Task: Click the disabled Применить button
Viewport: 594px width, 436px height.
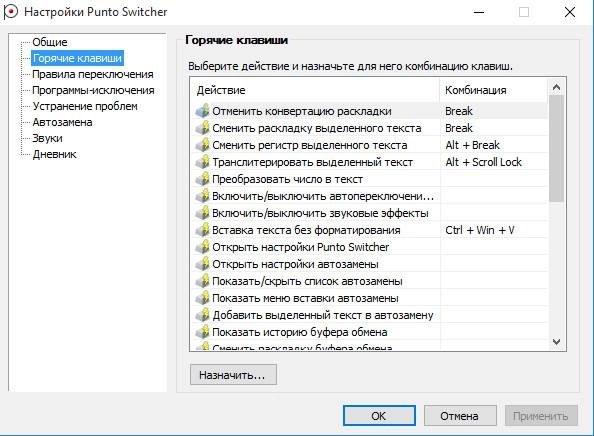Action: tap(541, 416)
